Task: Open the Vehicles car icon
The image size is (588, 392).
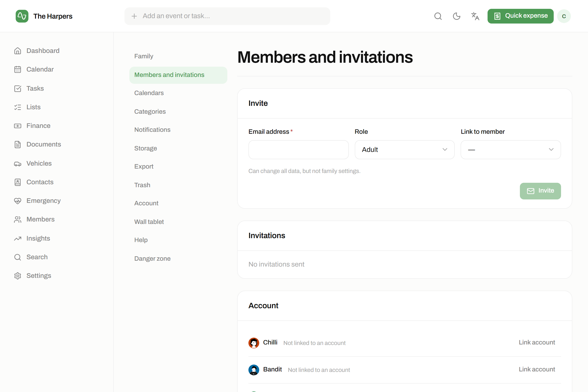Action: 17,163
